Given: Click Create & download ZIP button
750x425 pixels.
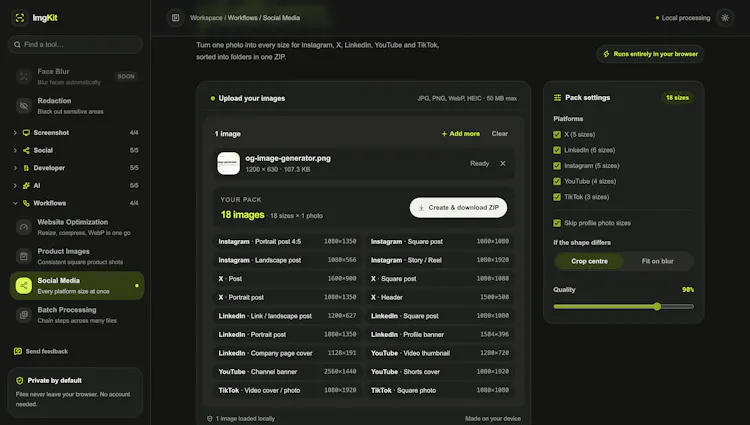Looking at the screenshot, I should pyautogui.click(x=458, y=207).
